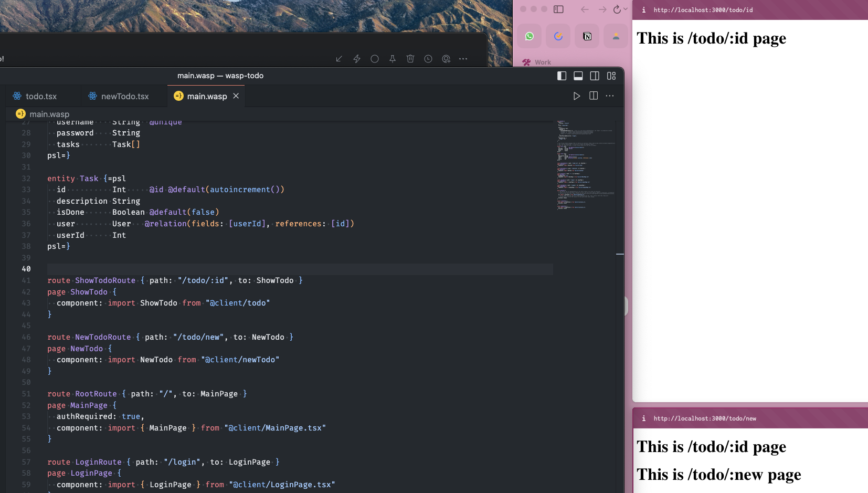Open the reload button dropdown chevron

tap(625, 9)
